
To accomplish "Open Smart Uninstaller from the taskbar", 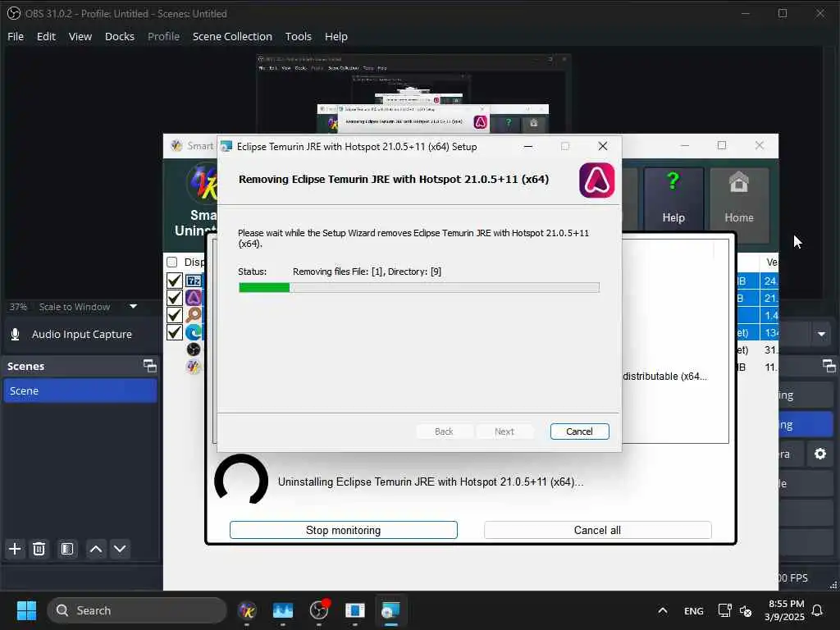I will pos(247,610).
